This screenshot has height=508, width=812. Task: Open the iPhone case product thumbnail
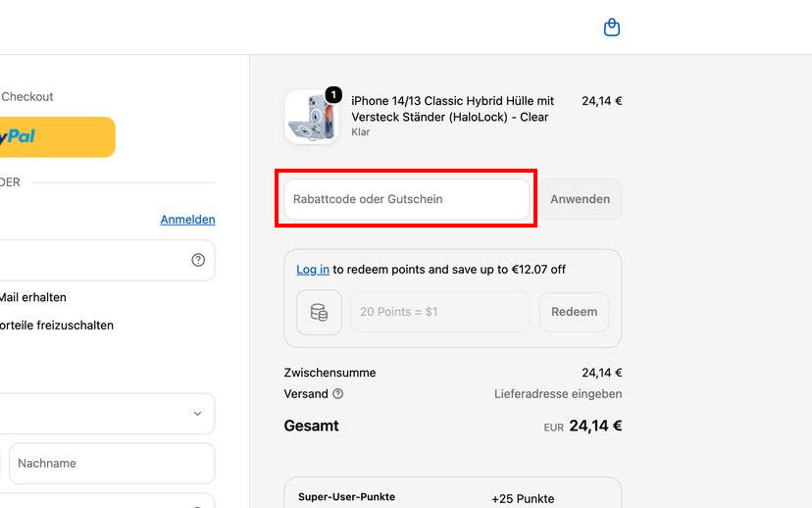coord(312,117)
